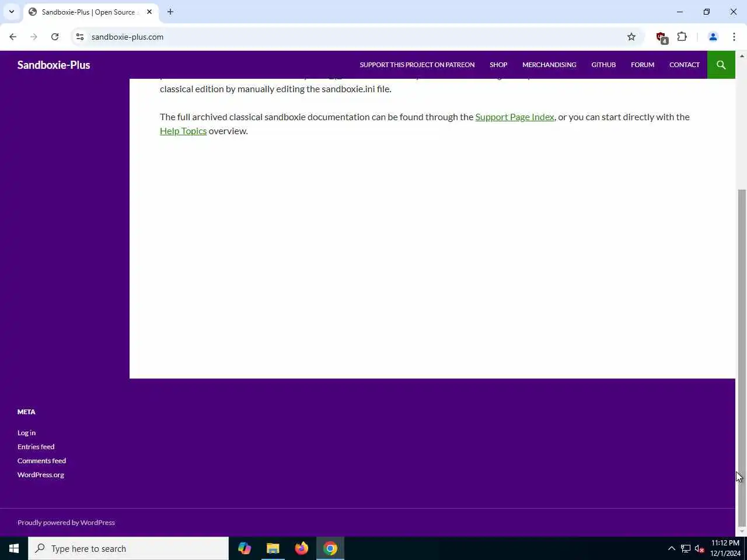Open the Forum menu item
Screen dimensions: 747x560
(643, 65)
